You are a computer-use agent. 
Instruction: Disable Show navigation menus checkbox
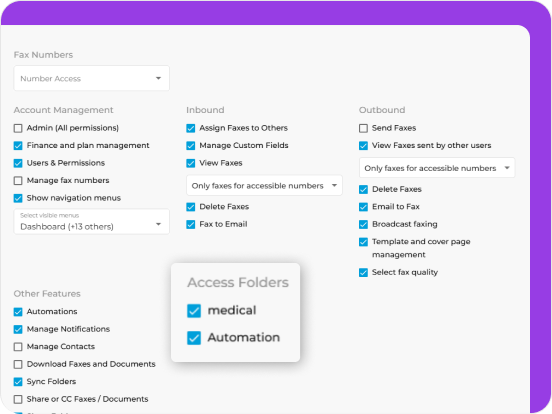click(x=18, y=198)
